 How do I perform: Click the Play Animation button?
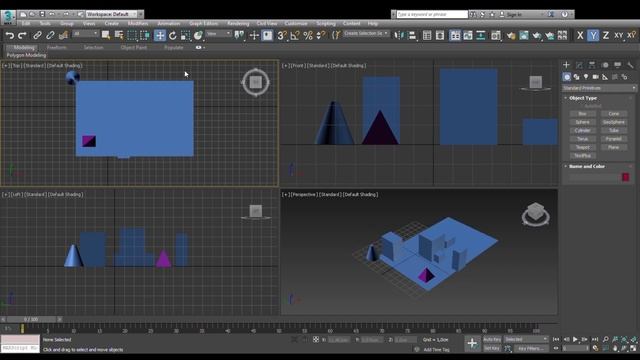point(575,339)
